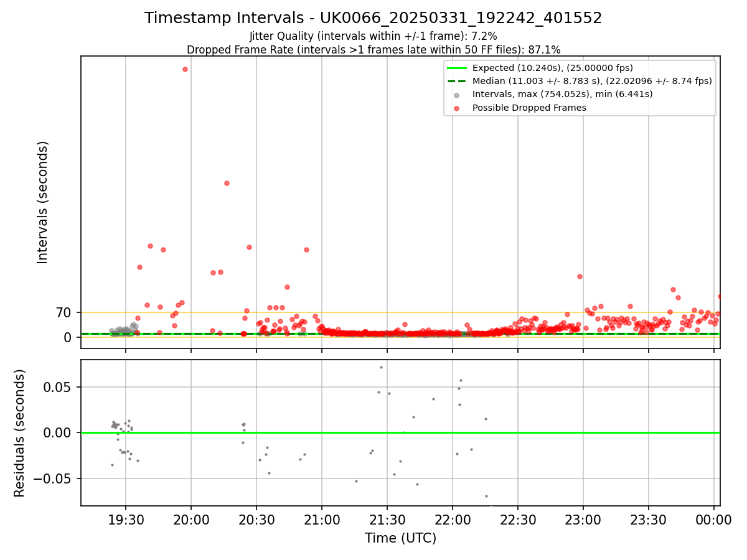Viewport: 747px width, 560px height.
Task: Click the 20:00 x-axis tick label
Action: 191,520
